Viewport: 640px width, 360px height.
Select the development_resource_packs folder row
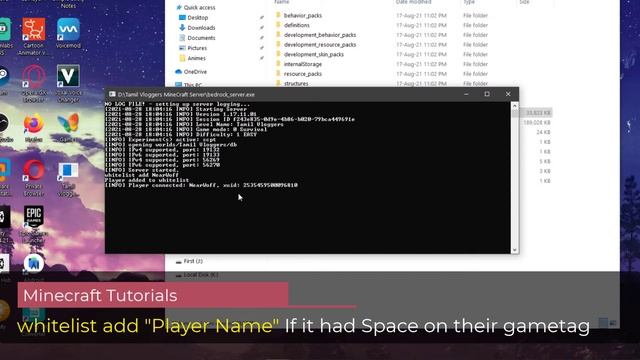pyautogui.click(x=383, y=44)
